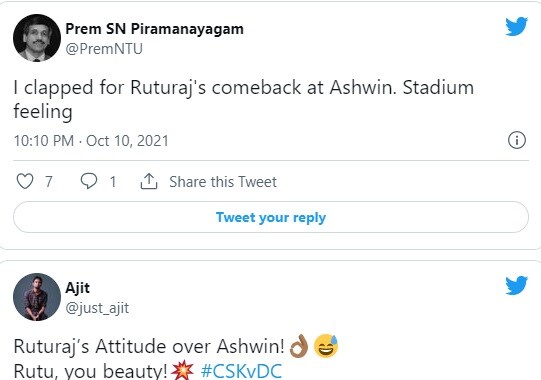Click the @PremNTU handle

[104, 49]
